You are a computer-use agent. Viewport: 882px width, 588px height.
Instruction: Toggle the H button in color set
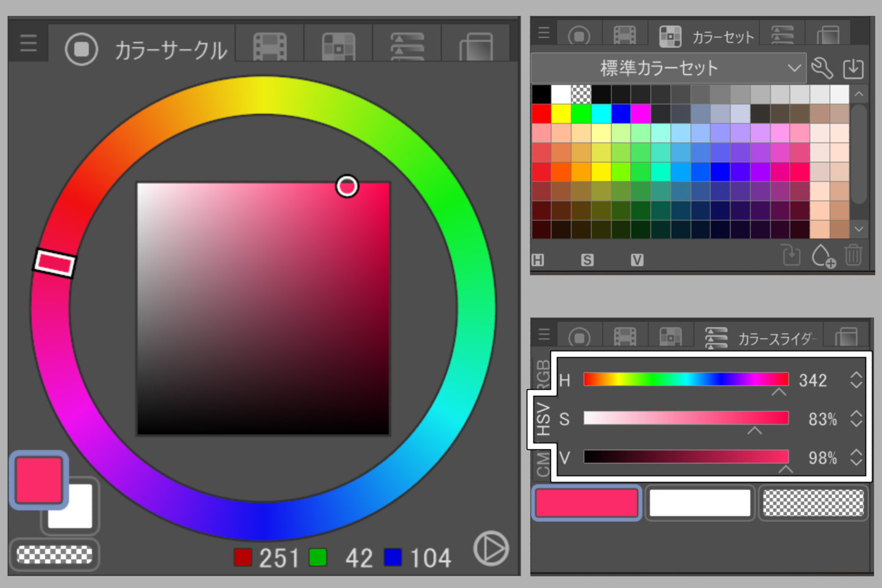(538, 260)
